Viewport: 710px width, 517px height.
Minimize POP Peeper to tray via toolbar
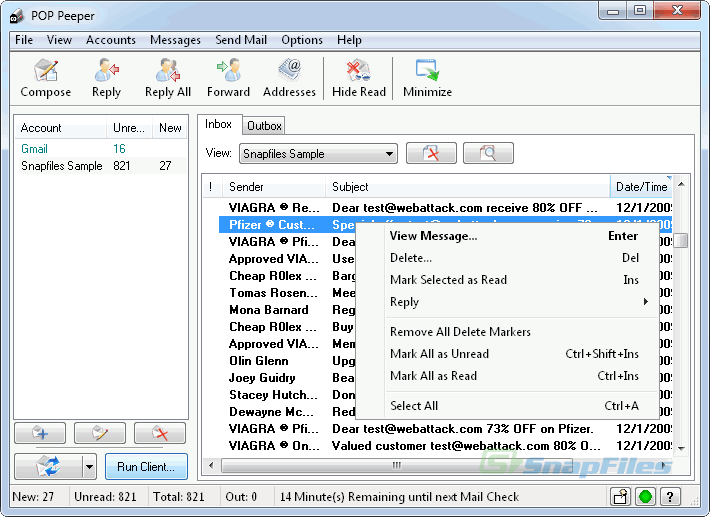427,78
